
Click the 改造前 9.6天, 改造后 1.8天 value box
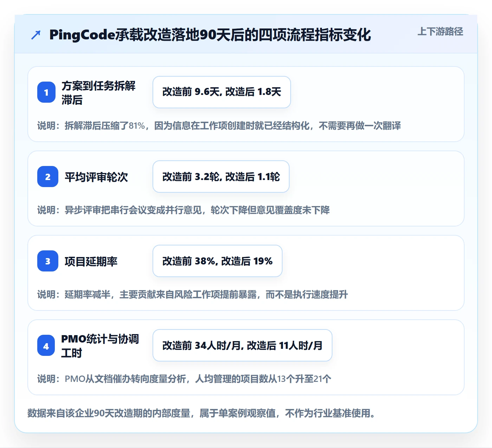coord(222,92)
